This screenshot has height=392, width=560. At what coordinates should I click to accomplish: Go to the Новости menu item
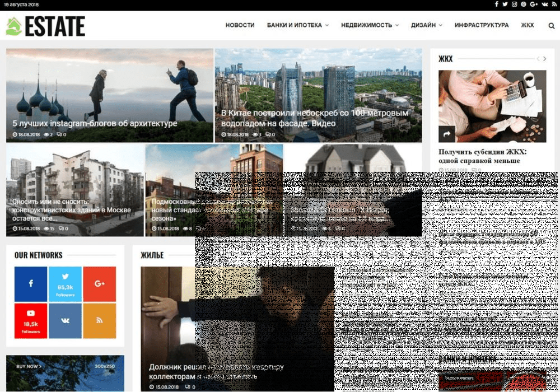point(240,25)
